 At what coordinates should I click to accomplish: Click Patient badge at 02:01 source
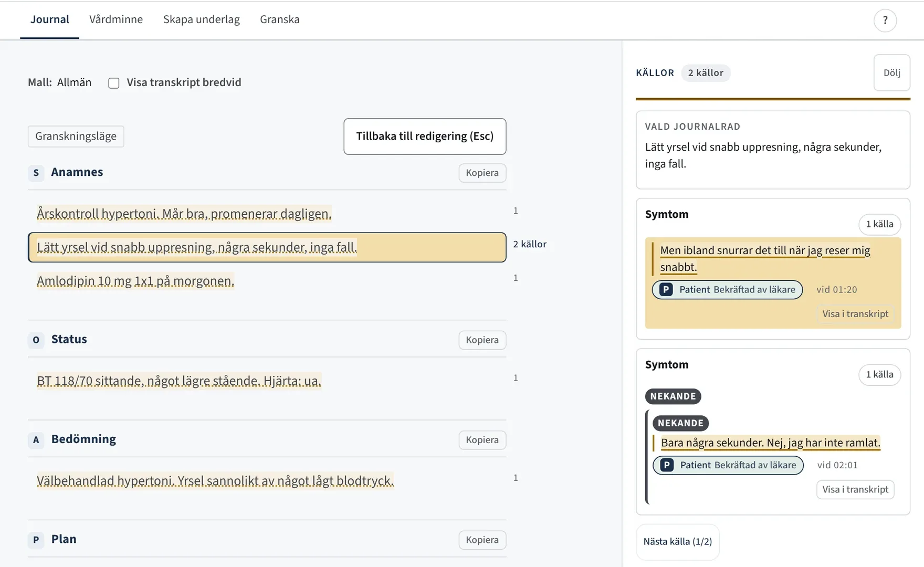[x=728, y=465]
